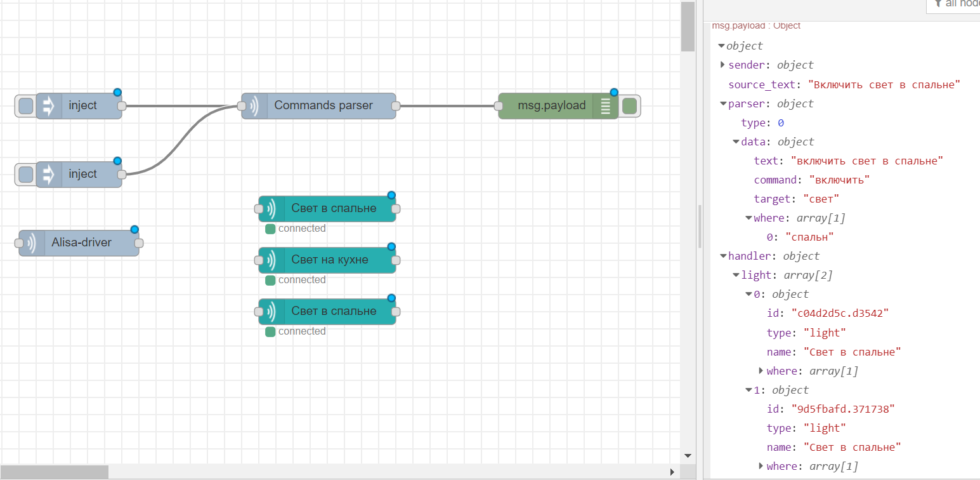Screen dimensions: 980x480
Task: Click the list icon on msg.payload debug node
Action: coord(605,106)
